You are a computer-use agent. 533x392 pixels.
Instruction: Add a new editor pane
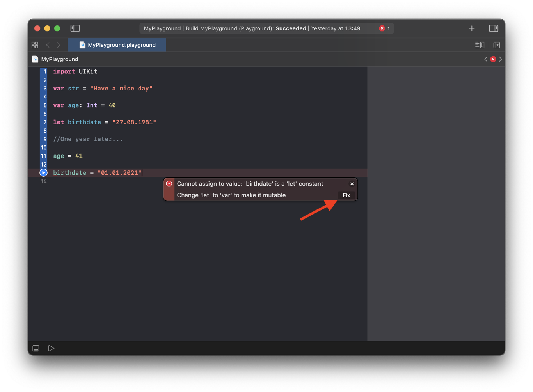497,45
